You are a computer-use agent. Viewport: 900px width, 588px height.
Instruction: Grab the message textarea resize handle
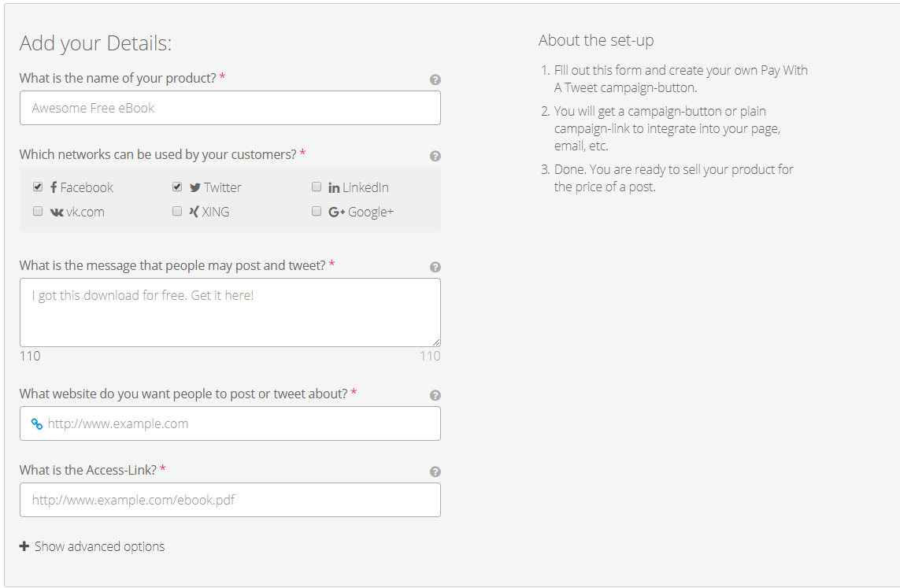click(436, 342)
